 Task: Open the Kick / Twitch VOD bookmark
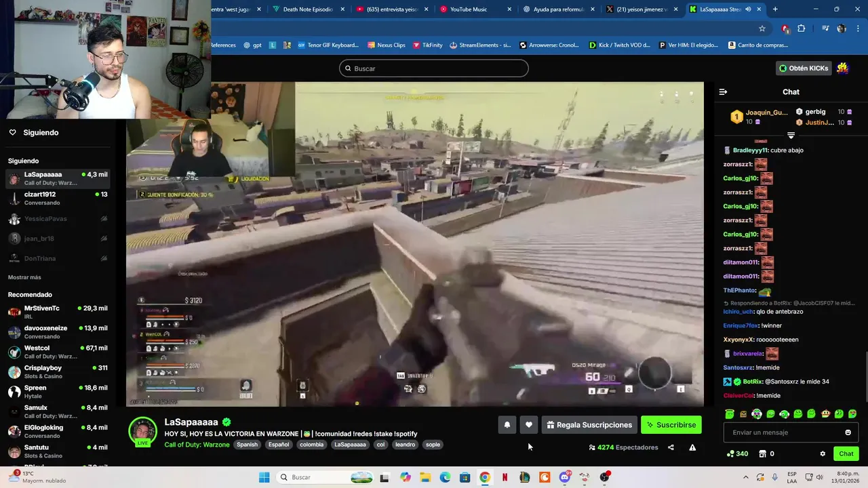click(x=619, y=45)
